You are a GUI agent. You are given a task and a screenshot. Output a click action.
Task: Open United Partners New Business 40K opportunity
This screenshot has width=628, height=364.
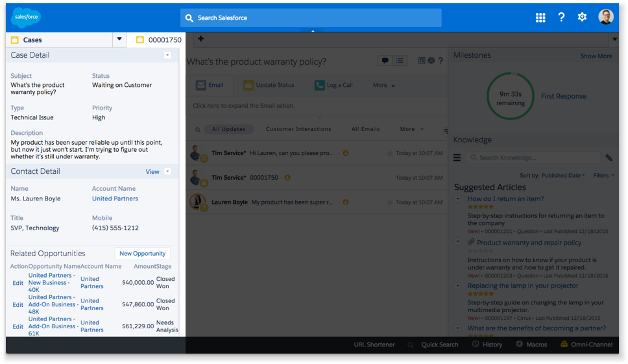click(x=52, y=283)
